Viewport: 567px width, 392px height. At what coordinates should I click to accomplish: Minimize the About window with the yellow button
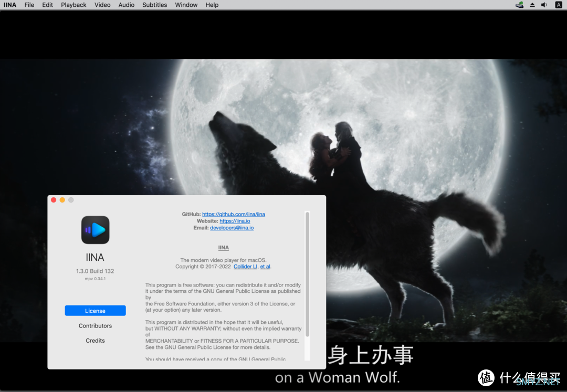(x=62, y=200)
